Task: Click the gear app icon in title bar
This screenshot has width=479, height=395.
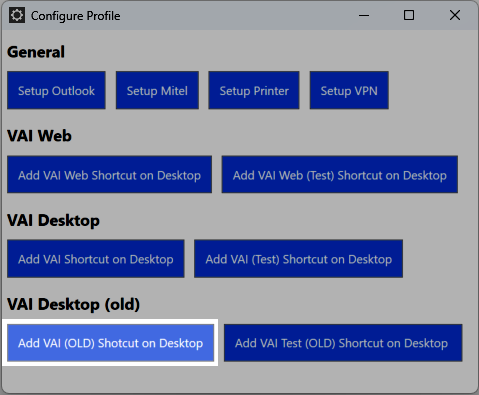Action: pos(17,15)
